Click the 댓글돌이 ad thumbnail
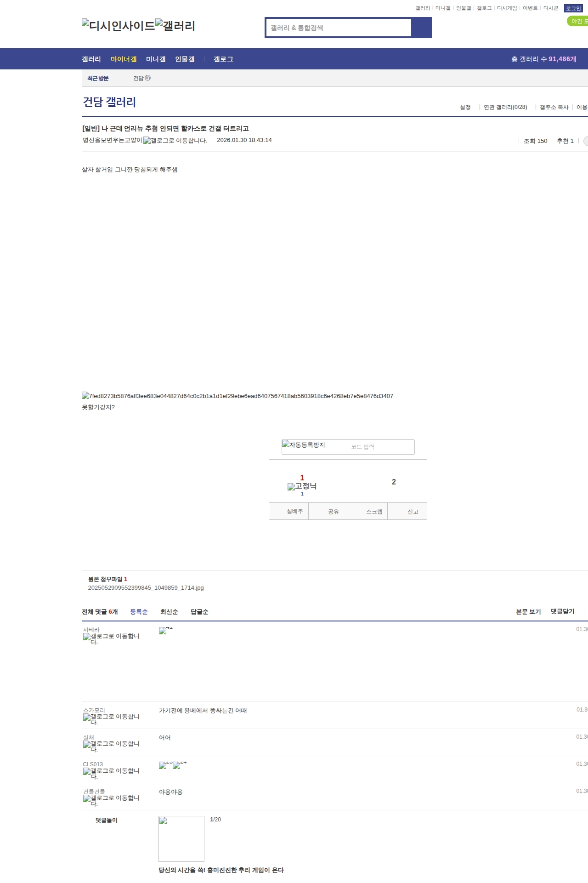The height and width of the screenshot is (883, 588). pyautogui.click(x=181, y=839)
